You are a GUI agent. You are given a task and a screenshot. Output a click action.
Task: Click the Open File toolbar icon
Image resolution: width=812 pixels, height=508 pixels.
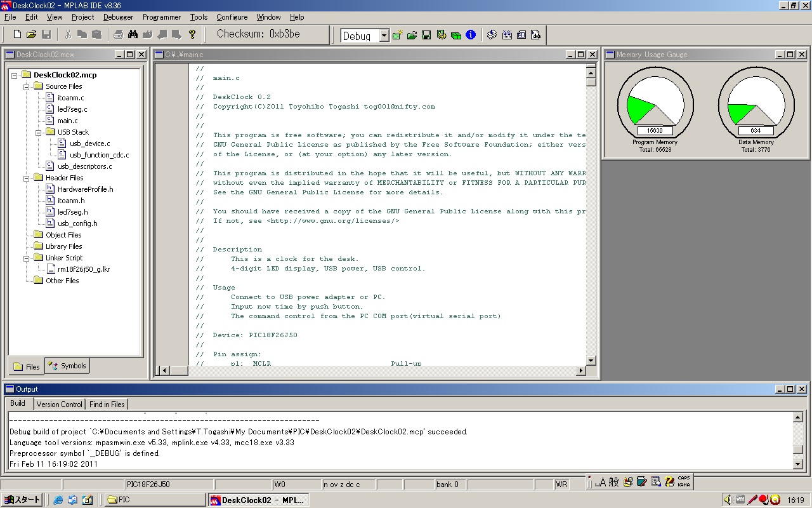click(31, 34)
